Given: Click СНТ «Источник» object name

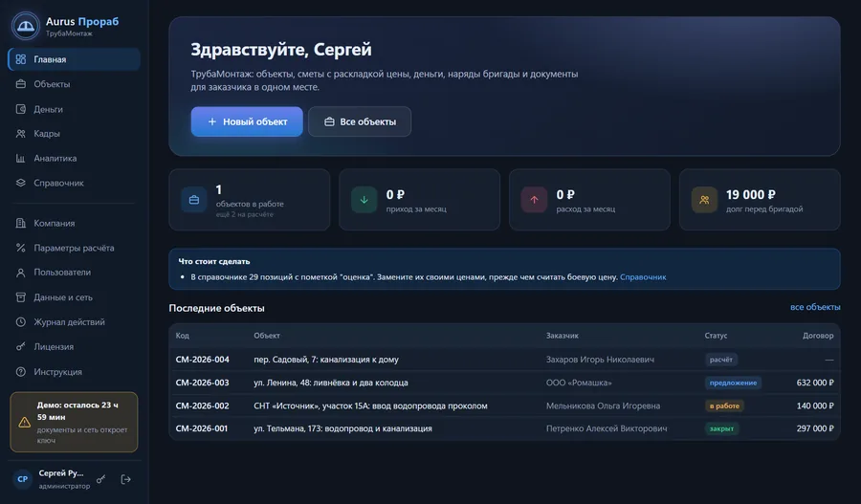Looking at the screenshot, I should [370, 405].
